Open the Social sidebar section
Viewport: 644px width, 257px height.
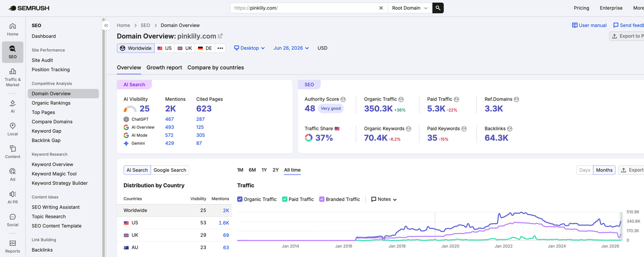click(x=13, y=220)
